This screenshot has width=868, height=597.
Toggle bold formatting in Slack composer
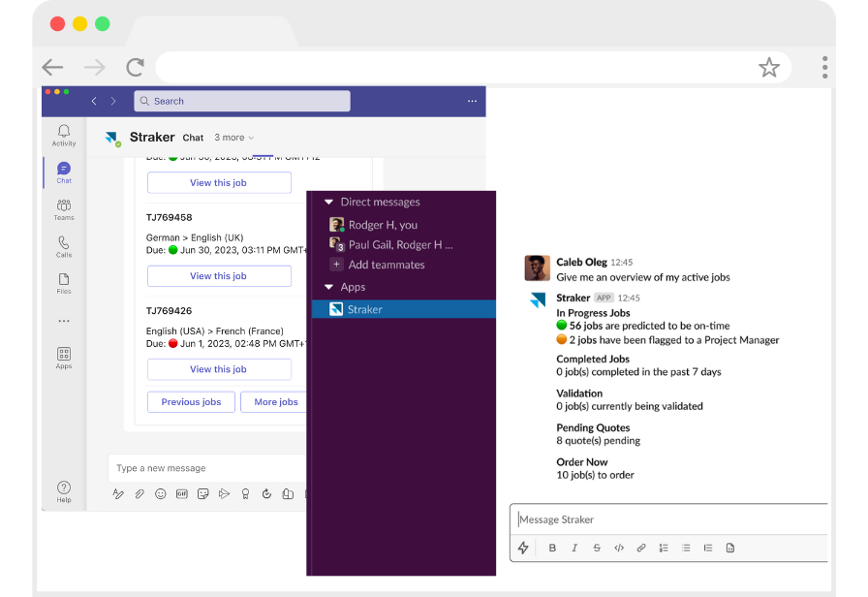pyautogui.click(x=552, y=548)
